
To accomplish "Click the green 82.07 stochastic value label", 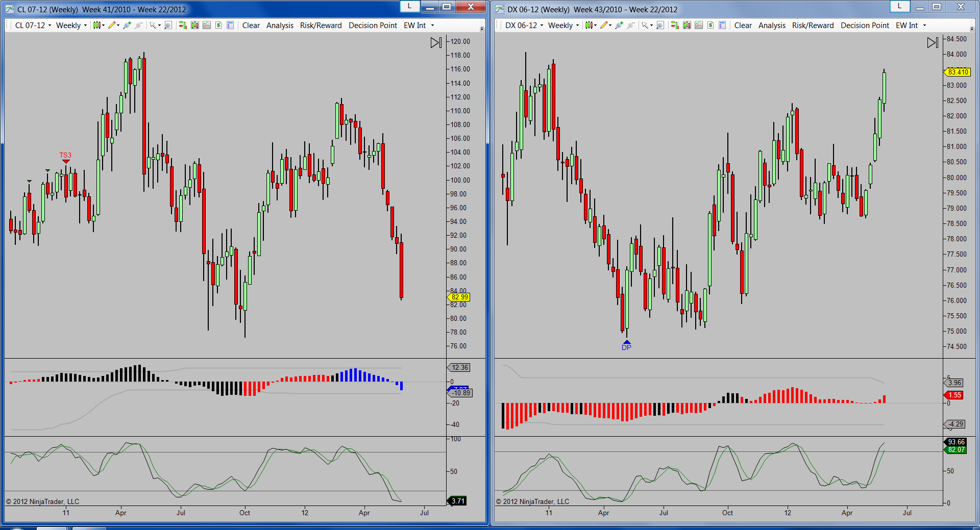I will tap(955, 449).
